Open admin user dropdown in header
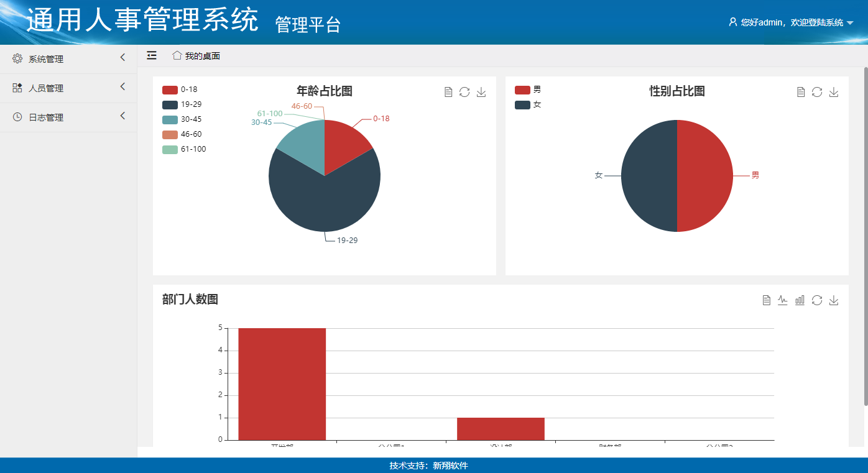This screenshot has height=473, width=868. 791,22
